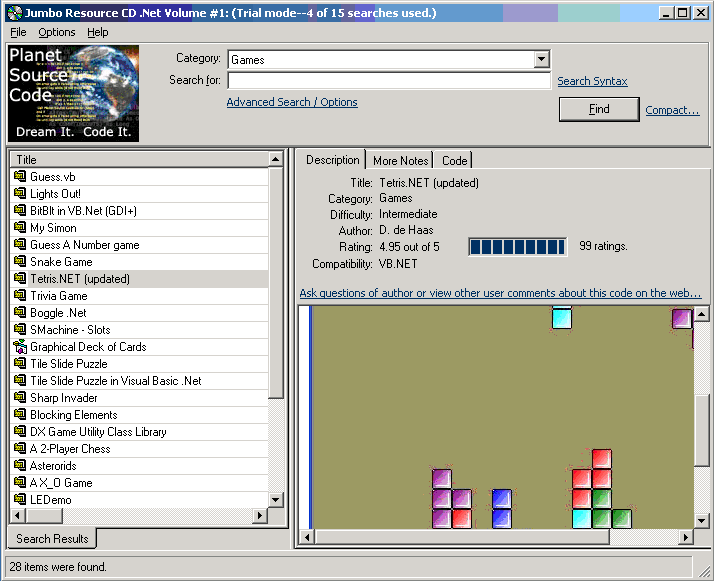Image resolution: width=714 pixels, height=581 pixels.
Task: Select the Snake Game entry text
Action: tap(61, 262)
